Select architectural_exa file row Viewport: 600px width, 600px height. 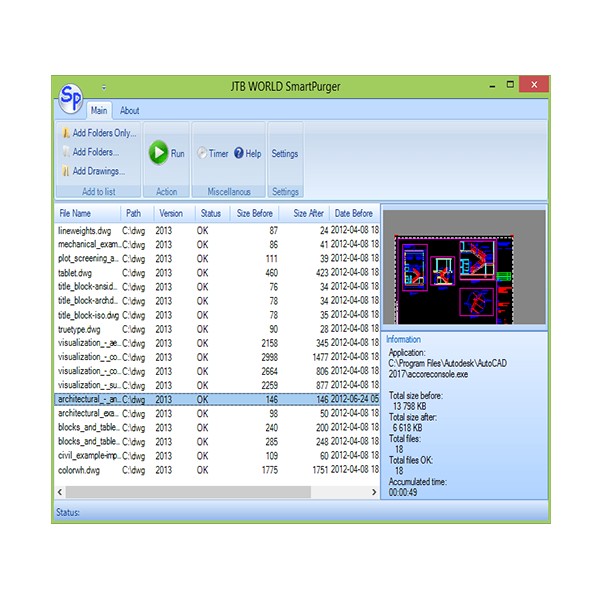pyautogui.click(x=217, y=413)
